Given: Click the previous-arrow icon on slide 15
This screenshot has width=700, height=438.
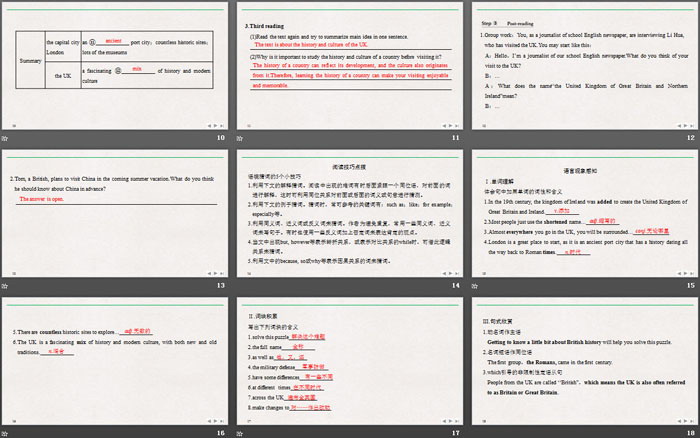Looking at the screenshot, I should [x=679, y=273].
